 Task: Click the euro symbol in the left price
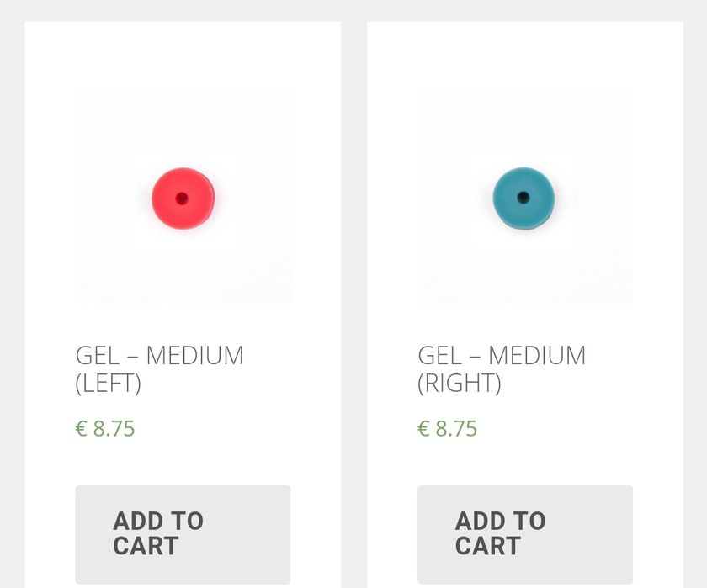pos(82,429)
